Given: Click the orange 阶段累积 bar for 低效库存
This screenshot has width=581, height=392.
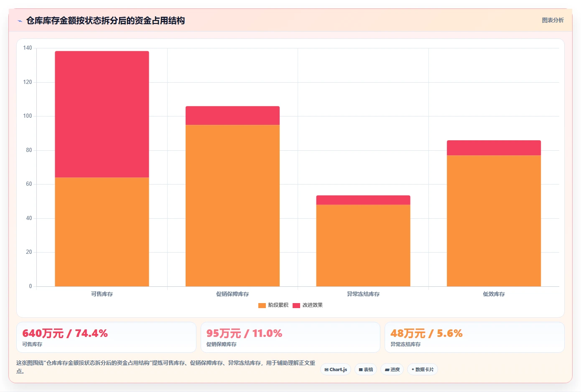Looking at the screenshot, I should click(494, 221).
